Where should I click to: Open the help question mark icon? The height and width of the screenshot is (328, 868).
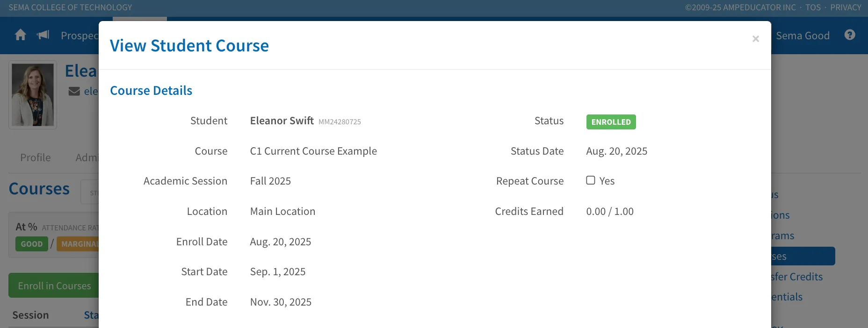850,35
